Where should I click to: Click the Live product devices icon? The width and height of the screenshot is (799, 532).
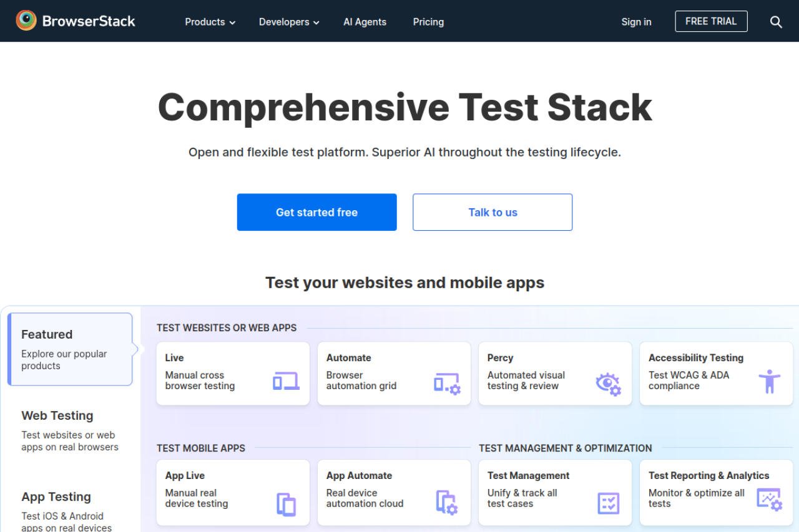(286, 381)
